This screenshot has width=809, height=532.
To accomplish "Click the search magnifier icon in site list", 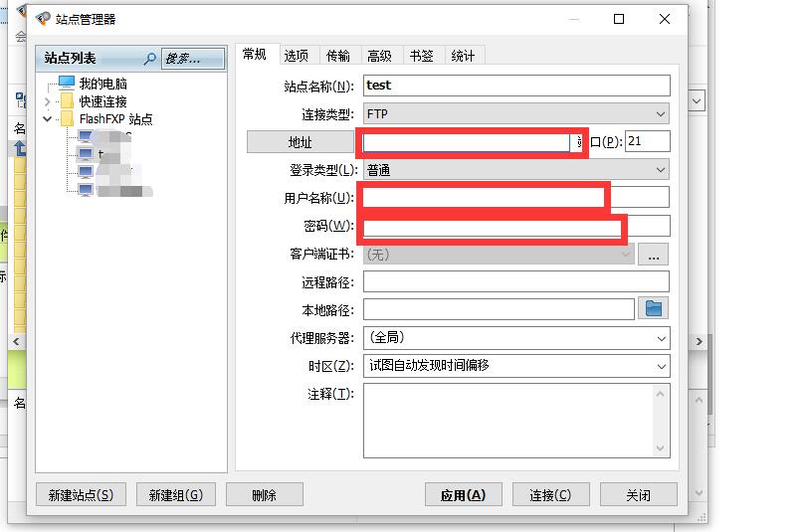I will pos(149,59).
